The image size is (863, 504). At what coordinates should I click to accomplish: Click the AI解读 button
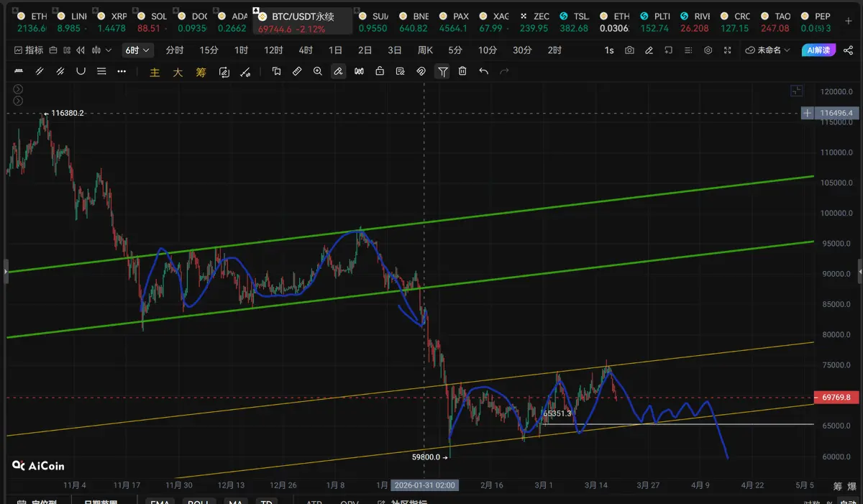(818, 50)
